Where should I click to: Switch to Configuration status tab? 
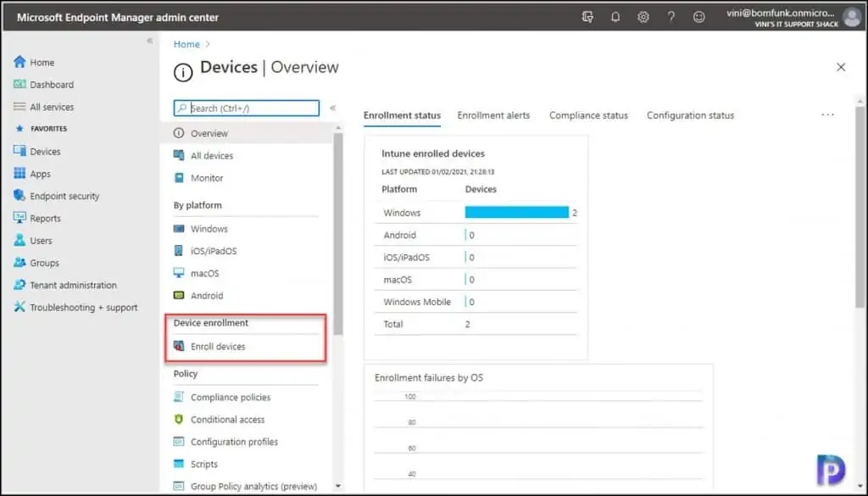click(690, 115)
